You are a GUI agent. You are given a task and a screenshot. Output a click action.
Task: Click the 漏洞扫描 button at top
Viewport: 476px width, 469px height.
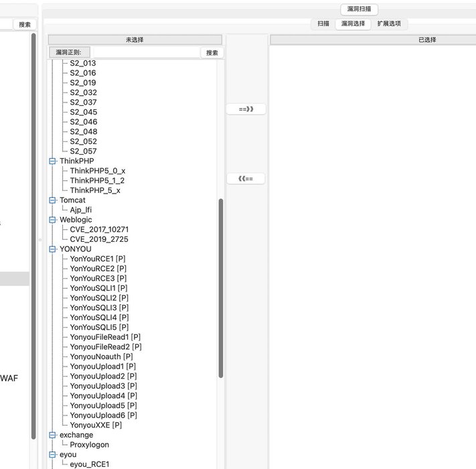point(360,9)
